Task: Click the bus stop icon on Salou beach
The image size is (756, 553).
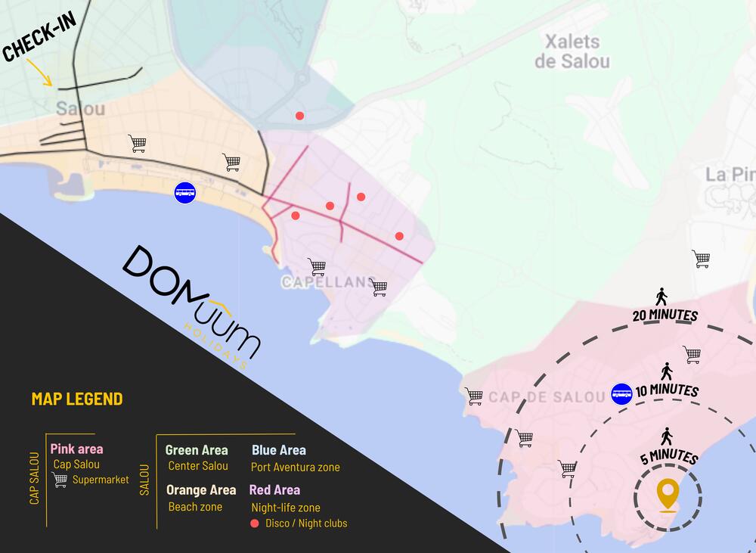Action: 185,193
